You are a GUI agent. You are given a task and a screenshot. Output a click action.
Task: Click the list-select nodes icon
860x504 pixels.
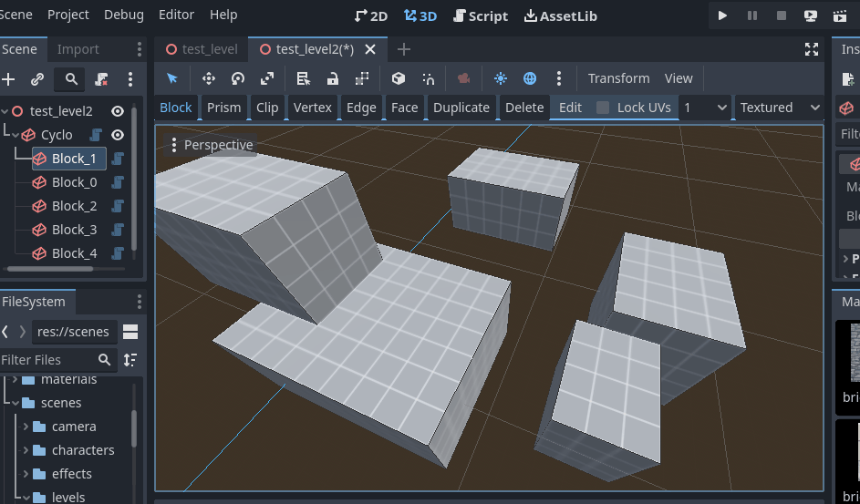tap(304, 78)
